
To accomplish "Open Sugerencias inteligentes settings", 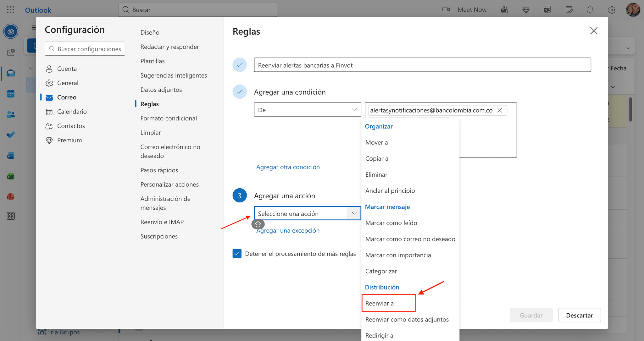I will (x=174, y=75).
